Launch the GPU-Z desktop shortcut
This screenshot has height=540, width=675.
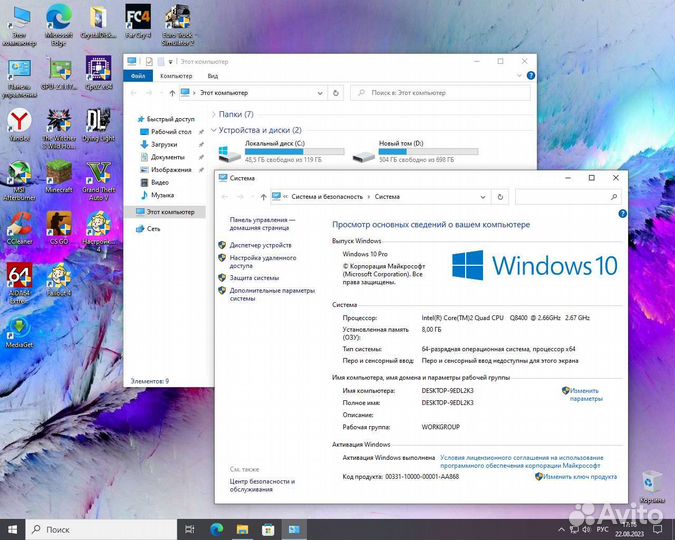(x=59, y=73)
